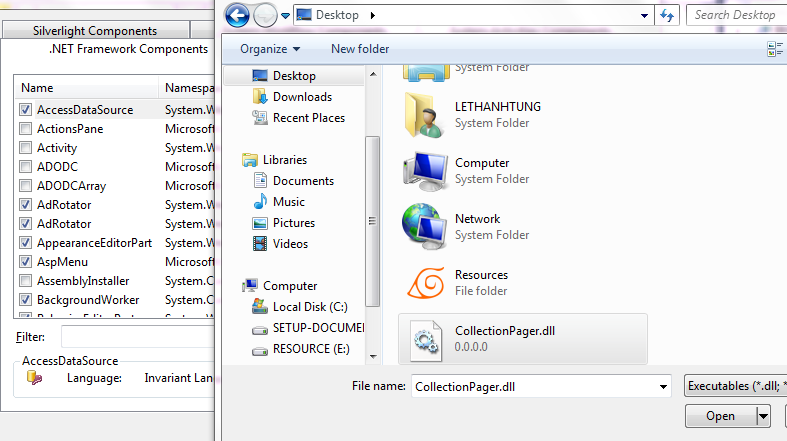Select the Computer system folder icon
Viewport: 787px width, 441px height.
[425, 171]
